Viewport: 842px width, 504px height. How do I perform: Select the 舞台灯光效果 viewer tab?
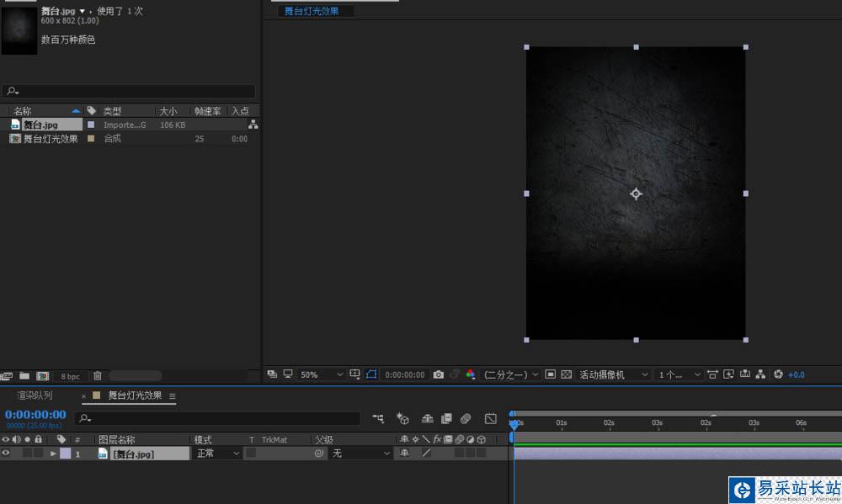(312, 11)
